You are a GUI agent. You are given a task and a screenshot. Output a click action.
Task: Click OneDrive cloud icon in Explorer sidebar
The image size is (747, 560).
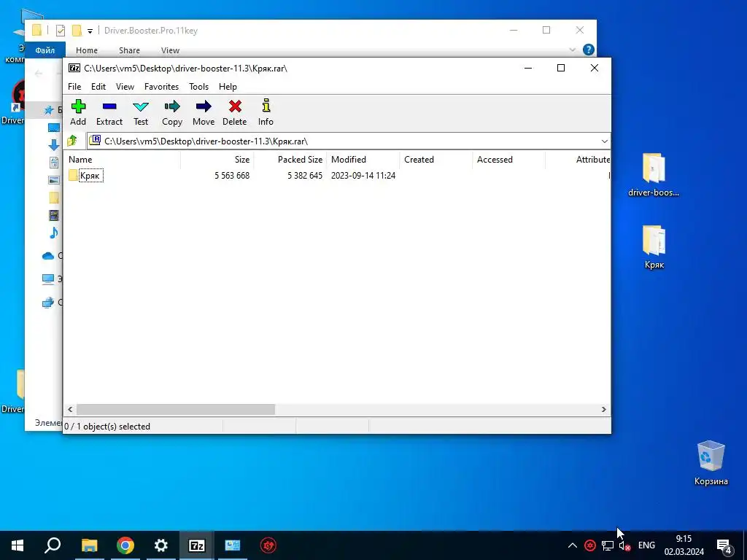coord(47,256)
